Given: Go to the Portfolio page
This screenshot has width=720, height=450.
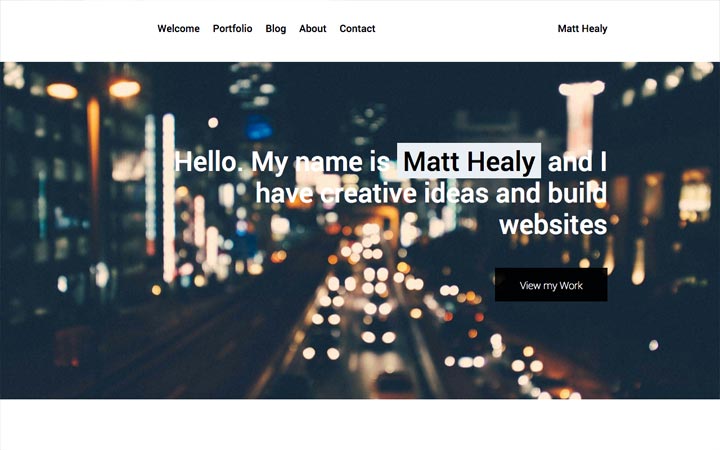Looking at the screenshot, I should 232,28.
